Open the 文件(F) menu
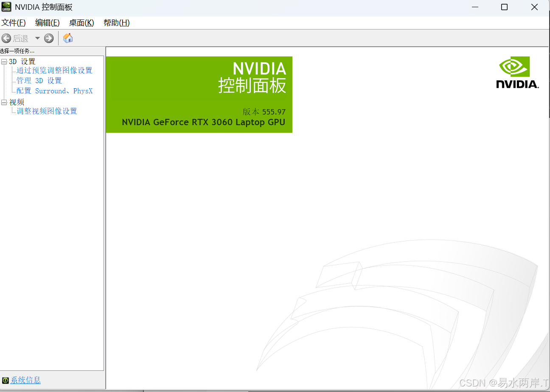550x392 pixels. pos(14,23)
